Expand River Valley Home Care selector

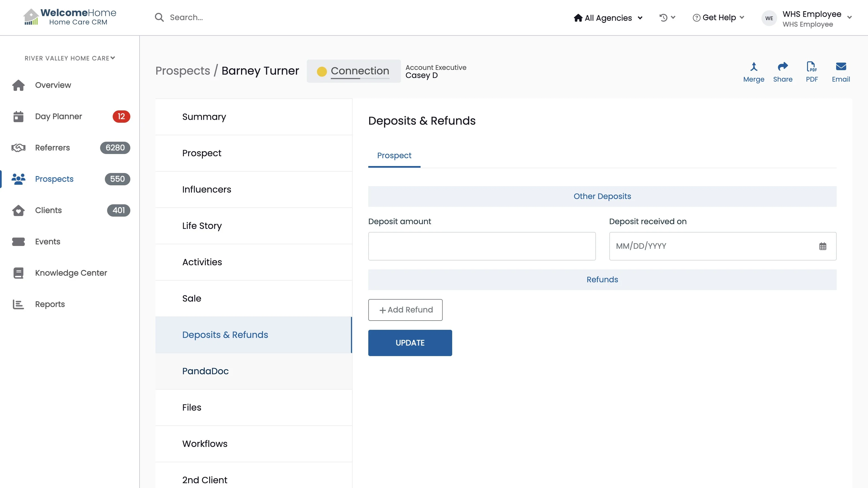click(x=70, y=58)
